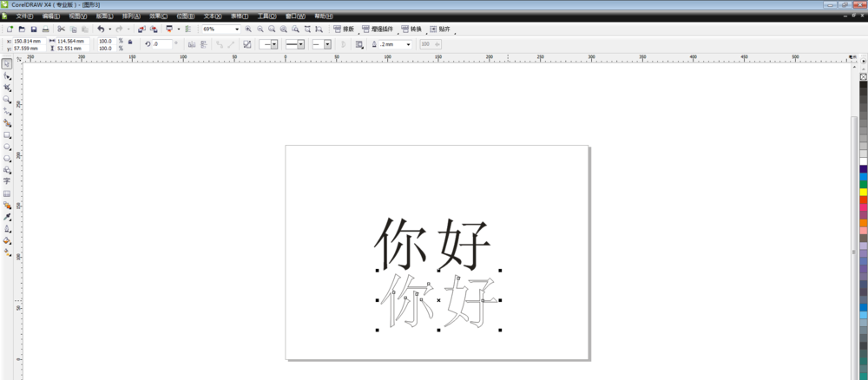The width and height of the screenshot is (868, 380).
Task: Cut the selection with scissors icon
Action: [x=61, y=29]
